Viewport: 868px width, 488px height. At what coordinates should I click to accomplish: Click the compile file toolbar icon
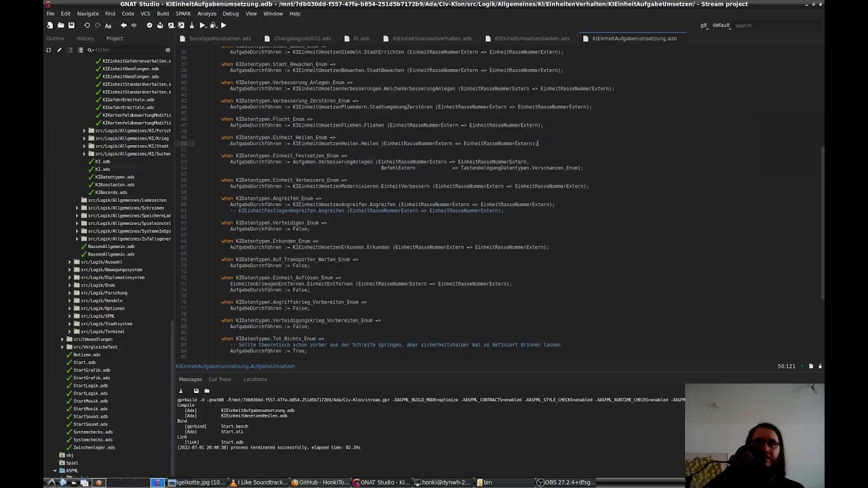[x=160, y=25]
